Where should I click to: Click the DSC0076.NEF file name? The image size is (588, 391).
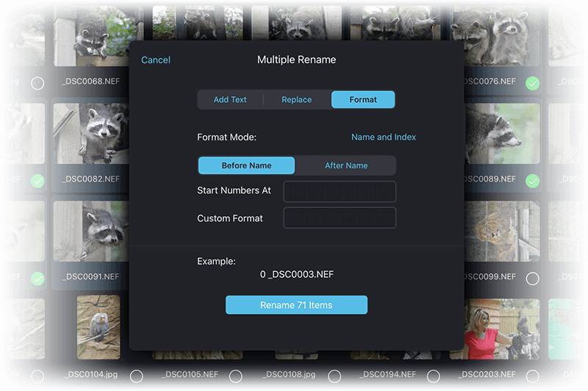pyautogui.click(x=490, y=82)
